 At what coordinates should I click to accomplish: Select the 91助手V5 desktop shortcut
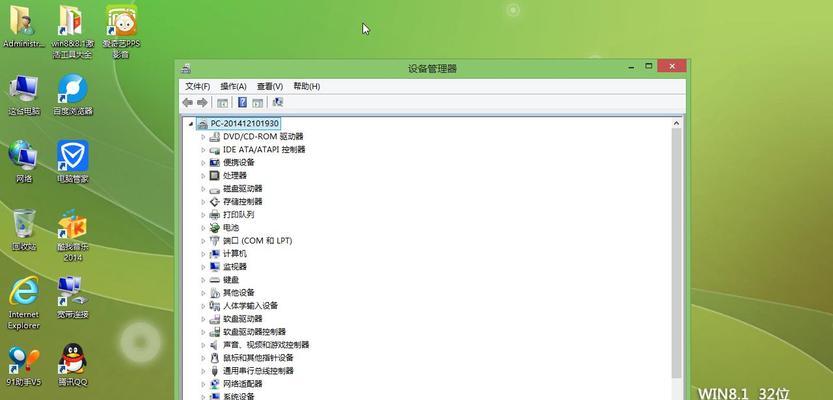(x=24, y=365)
